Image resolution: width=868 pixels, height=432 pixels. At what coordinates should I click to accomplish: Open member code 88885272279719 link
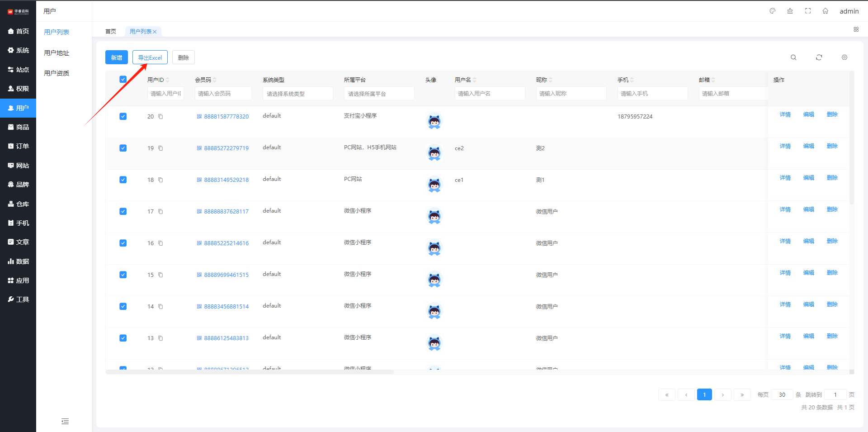(226, 148)
